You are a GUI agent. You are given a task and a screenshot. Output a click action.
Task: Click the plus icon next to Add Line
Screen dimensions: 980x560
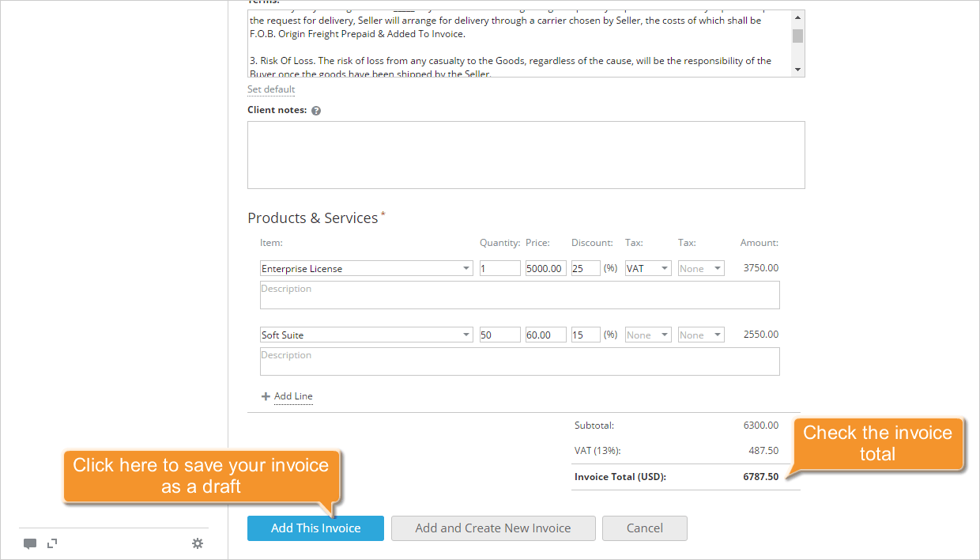click(265, 396)
